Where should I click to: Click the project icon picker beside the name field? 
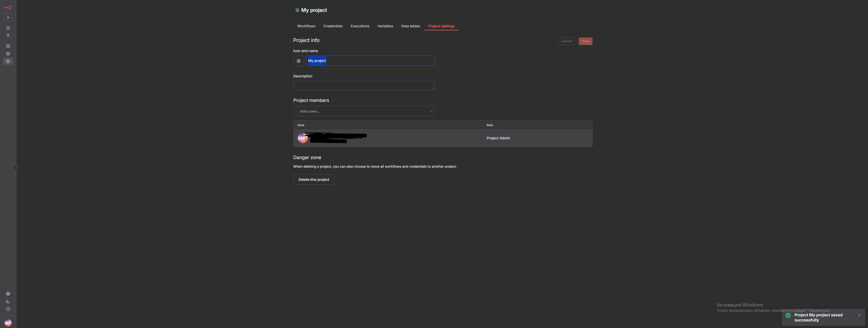click(x=298, y=61)
